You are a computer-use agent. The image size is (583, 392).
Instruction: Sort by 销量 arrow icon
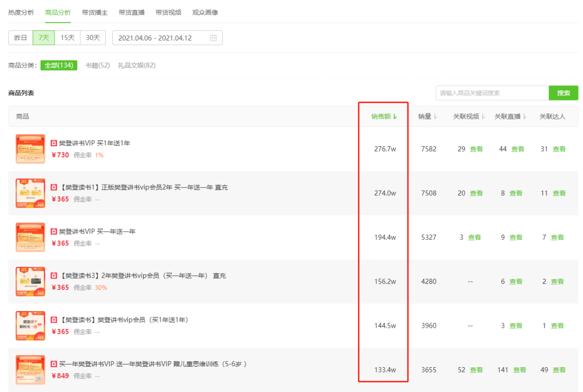[436, 117]
